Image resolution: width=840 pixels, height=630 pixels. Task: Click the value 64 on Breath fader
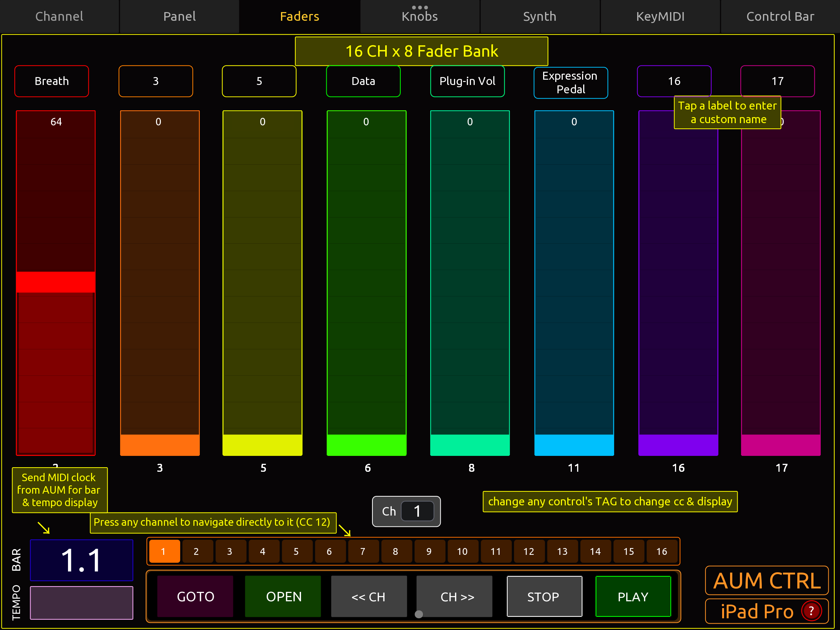[x=56, y=122]
